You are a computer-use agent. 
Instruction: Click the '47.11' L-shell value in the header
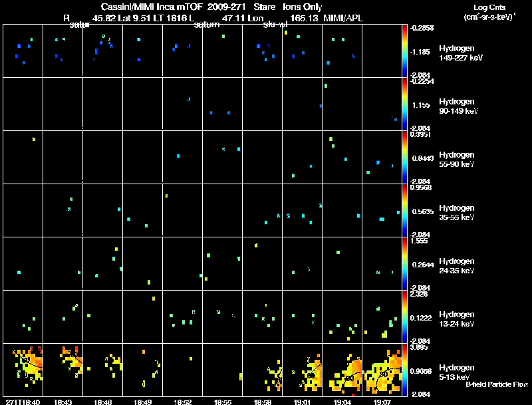coord(233,18)
